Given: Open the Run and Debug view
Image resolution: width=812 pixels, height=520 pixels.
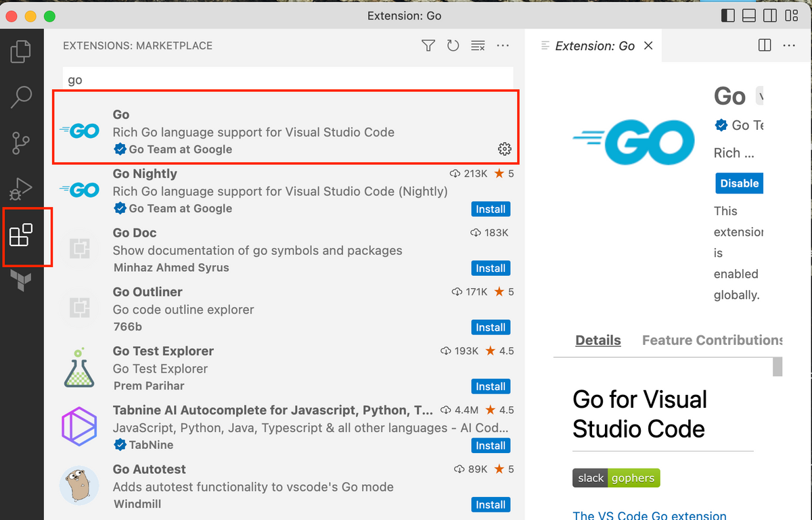Looking at the screenshot, I should click(21, 188).
